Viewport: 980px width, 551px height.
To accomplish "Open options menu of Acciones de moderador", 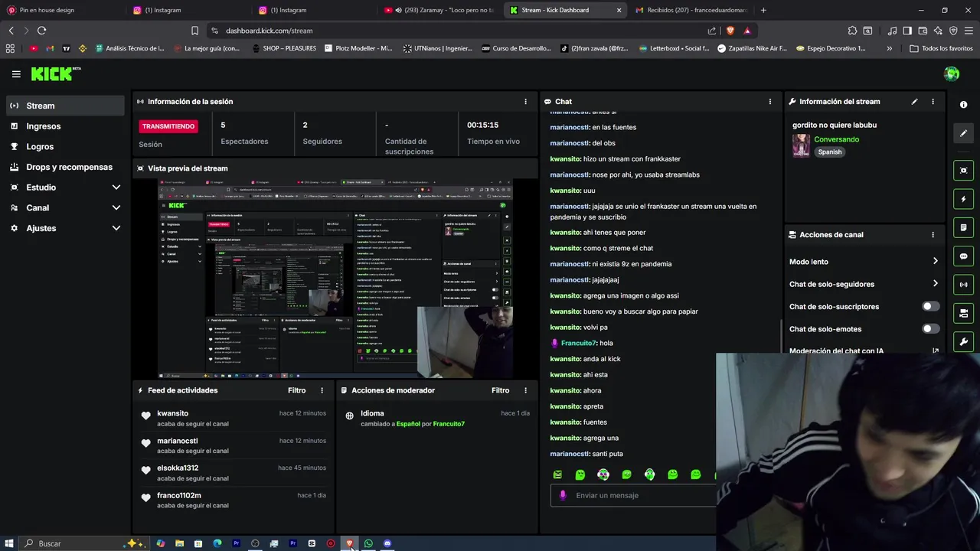I will coord(525,390).
